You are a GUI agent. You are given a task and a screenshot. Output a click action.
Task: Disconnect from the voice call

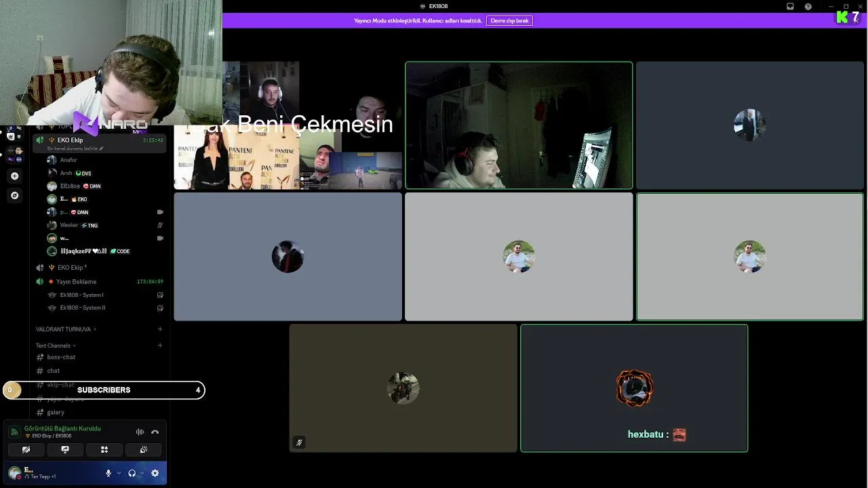click(x=155, y=432)
